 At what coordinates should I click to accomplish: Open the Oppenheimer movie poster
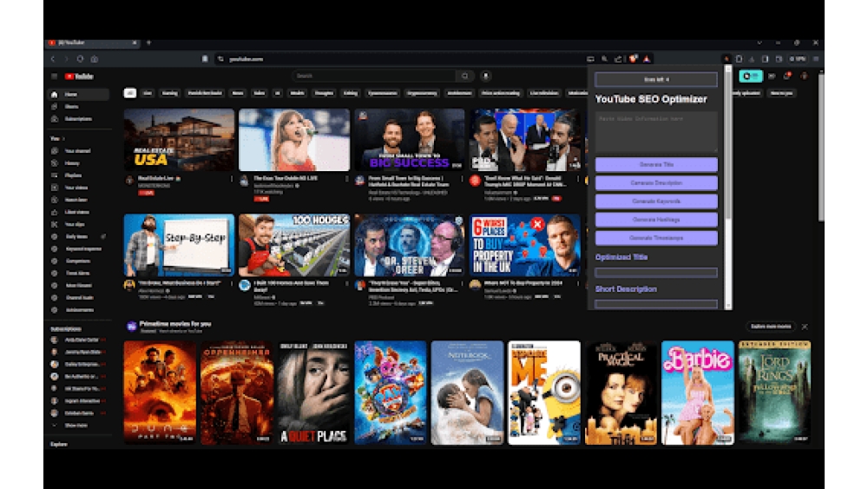pyautogui.click(x=236, y=393)
